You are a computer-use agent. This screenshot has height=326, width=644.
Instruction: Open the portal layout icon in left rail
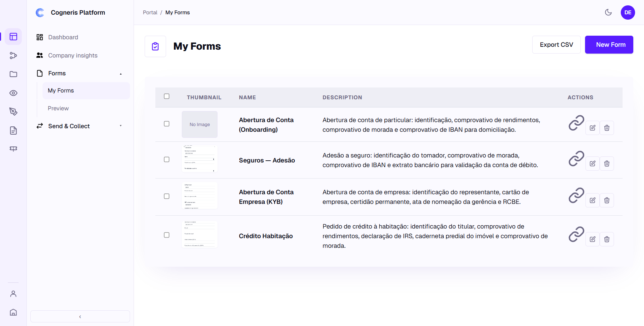(x=13, y=37)
